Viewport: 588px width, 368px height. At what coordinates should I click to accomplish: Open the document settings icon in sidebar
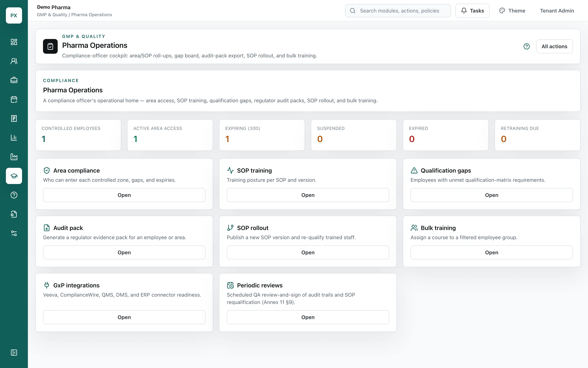pos(14,214)
